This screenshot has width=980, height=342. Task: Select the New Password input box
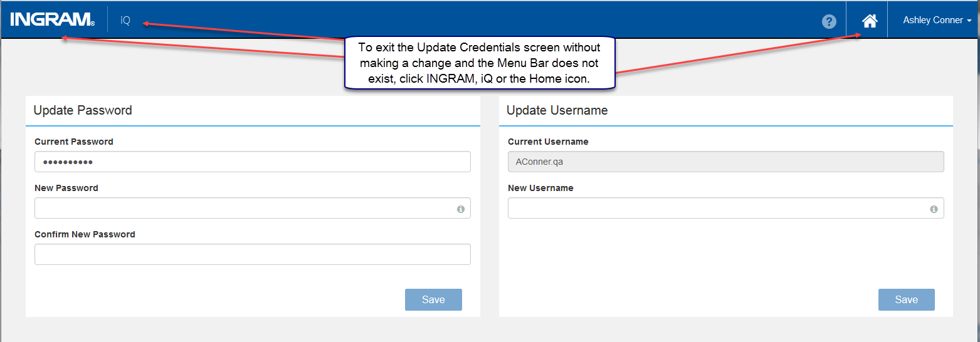pyautogui.click(x=252, y=208)
